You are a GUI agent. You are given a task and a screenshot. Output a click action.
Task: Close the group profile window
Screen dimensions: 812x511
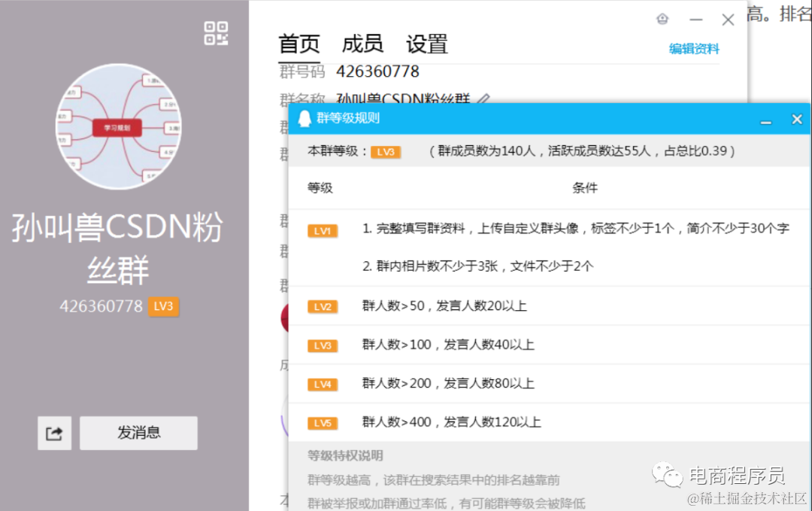728,20
